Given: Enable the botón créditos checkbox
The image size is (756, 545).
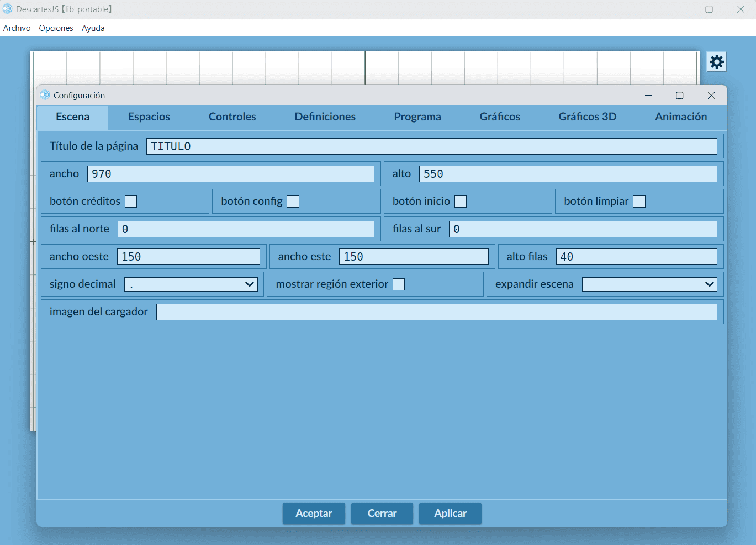Looking at the screenshot, I should coord(131,202).
